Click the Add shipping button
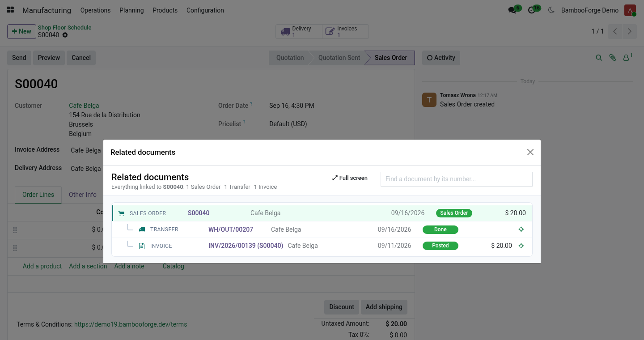 point(384,307)
